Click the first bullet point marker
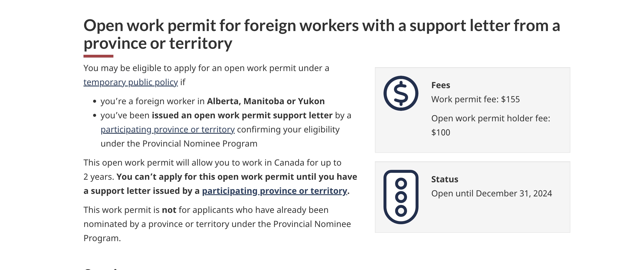 tap(95, 101)
